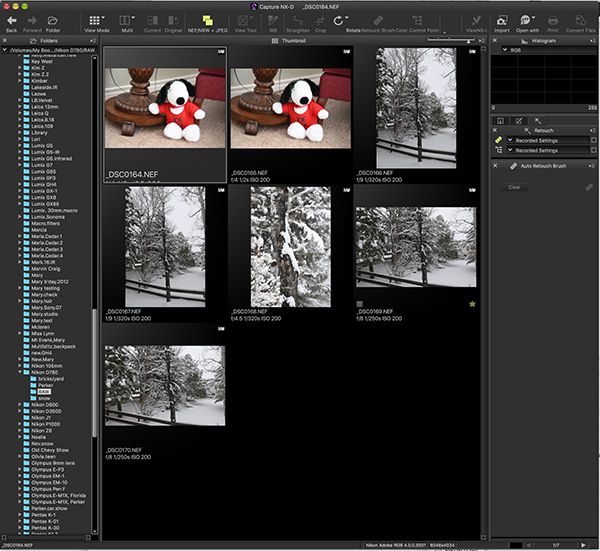Viewport: 600px width, 551px height.
Task: Open the Open with dropdown arrow
Action: click(x=533, y=18)
